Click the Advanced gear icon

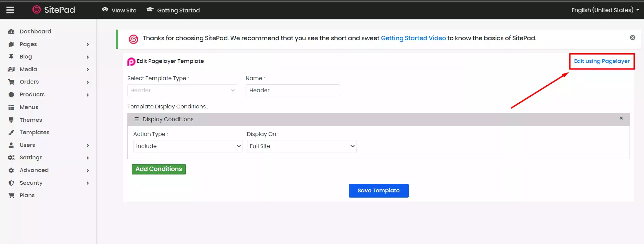point(11,170)
